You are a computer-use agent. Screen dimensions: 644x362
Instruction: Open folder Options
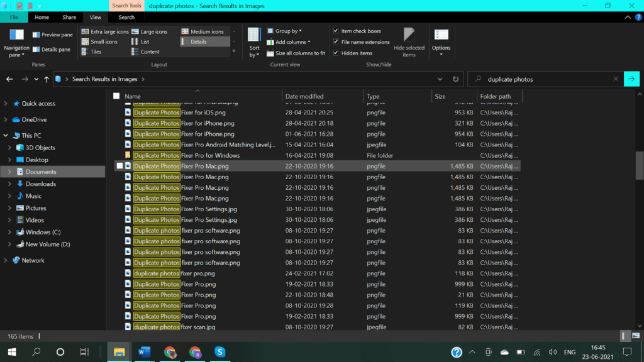441,43
